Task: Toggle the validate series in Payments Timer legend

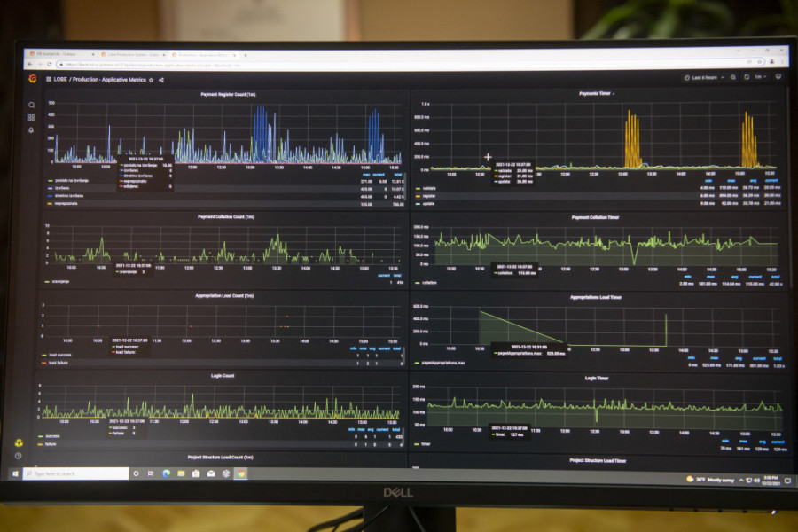Action: (431, 188)
